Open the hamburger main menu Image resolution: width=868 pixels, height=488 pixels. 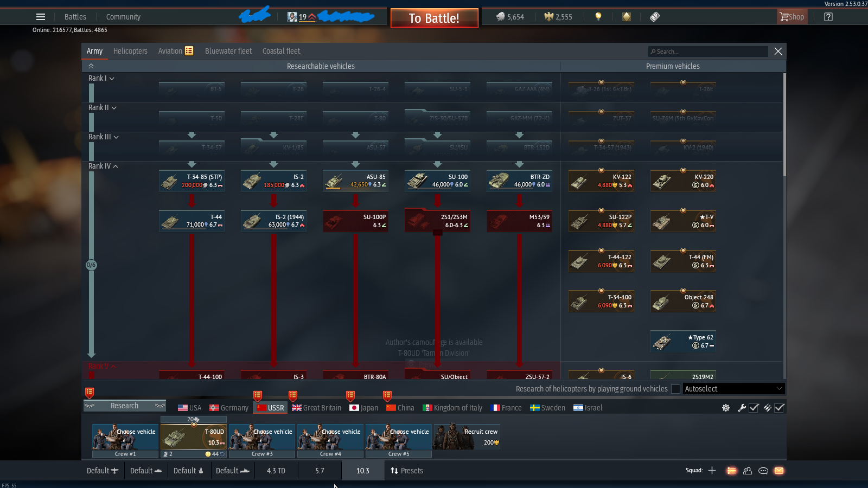click(x=41, y=17)
